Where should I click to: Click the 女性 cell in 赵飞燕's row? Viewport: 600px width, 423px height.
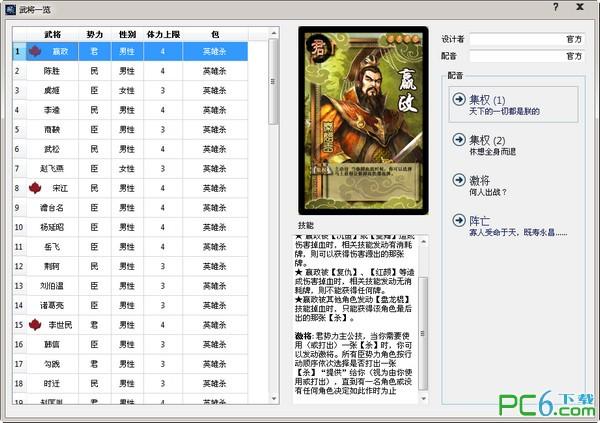coord(127,168)
